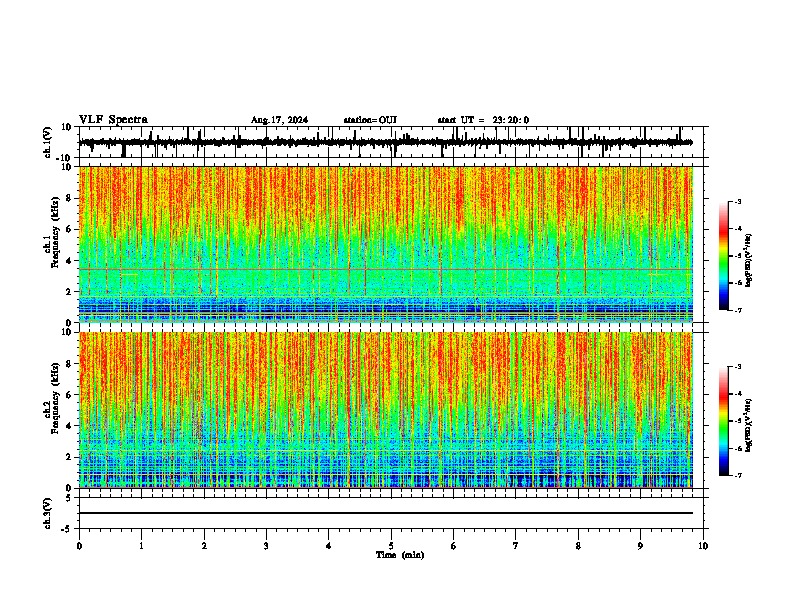This screenshot has height=612, width=792.
Task: Click the ch.2 PSD color scale bar
Action: click(x=724, y=421)
